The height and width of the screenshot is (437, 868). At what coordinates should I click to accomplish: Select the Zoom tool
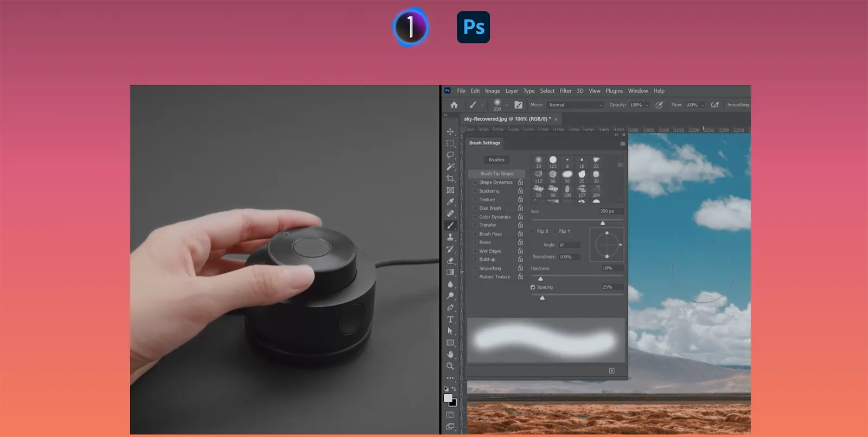450,366
